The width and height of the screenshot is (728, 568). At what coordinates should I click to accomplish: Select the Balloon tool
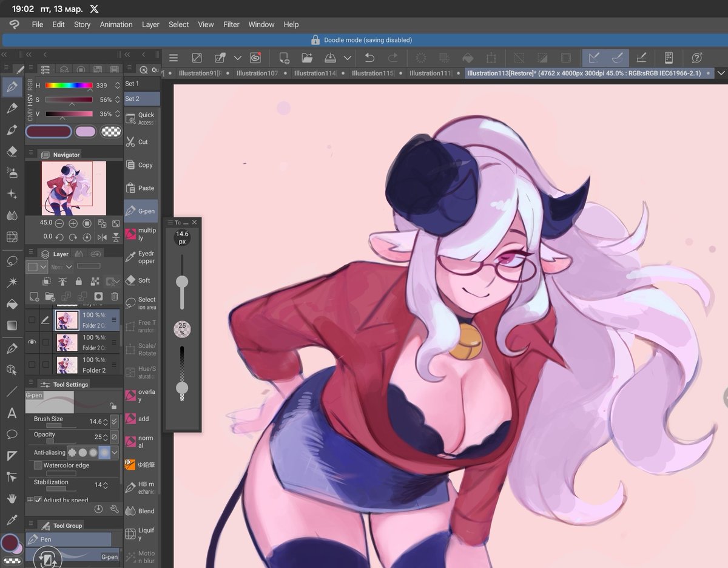tap(12, 434)
